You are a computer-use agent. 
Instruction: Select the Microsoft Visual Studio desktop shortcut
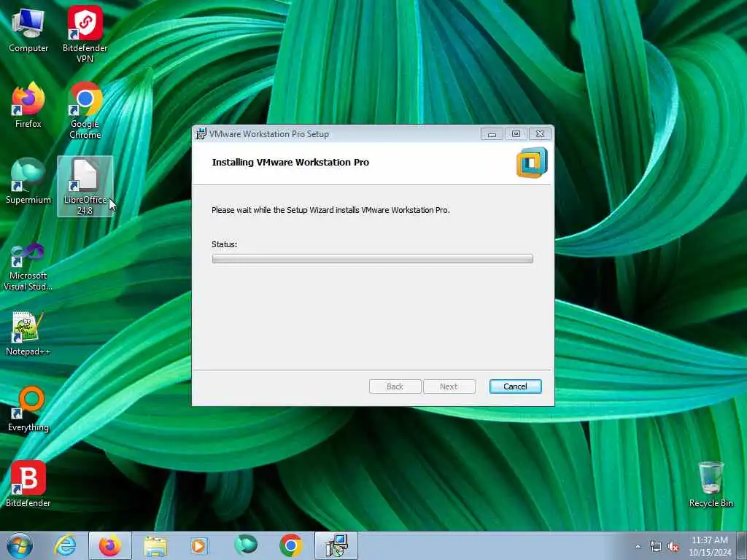(28, 267)
